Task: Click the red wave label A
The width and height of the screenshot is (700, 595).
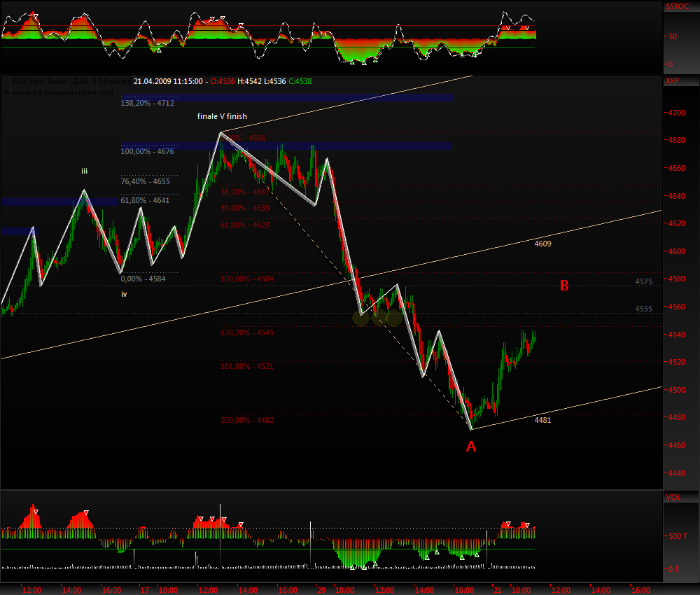Action: click(x=471, y=447)
